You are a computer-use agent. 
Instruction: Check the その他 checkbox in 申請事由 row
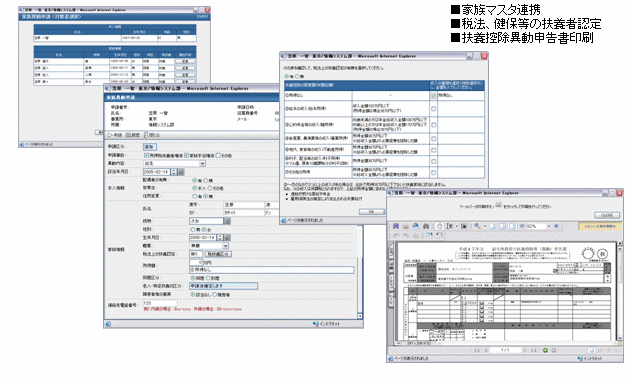pos(218,155)
